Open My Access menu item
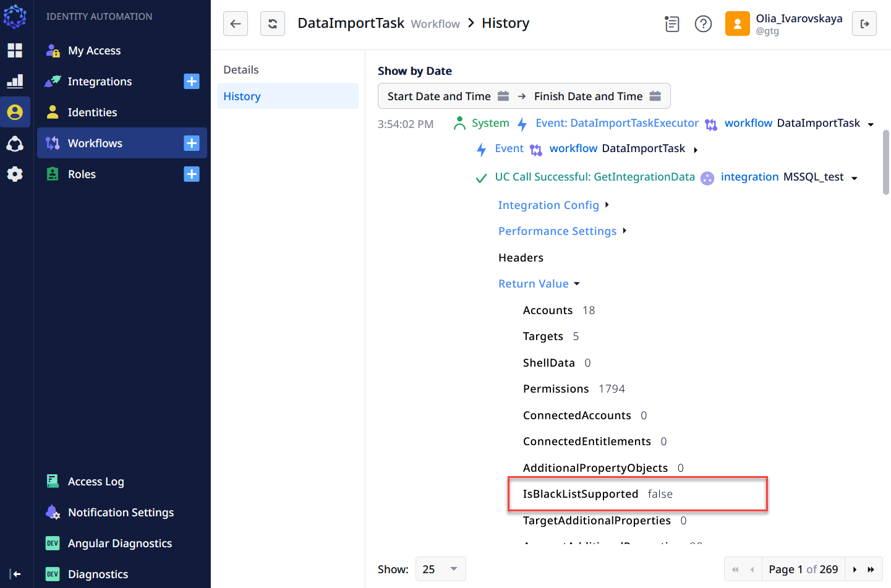891x588 pixels. tap(122, 50)
